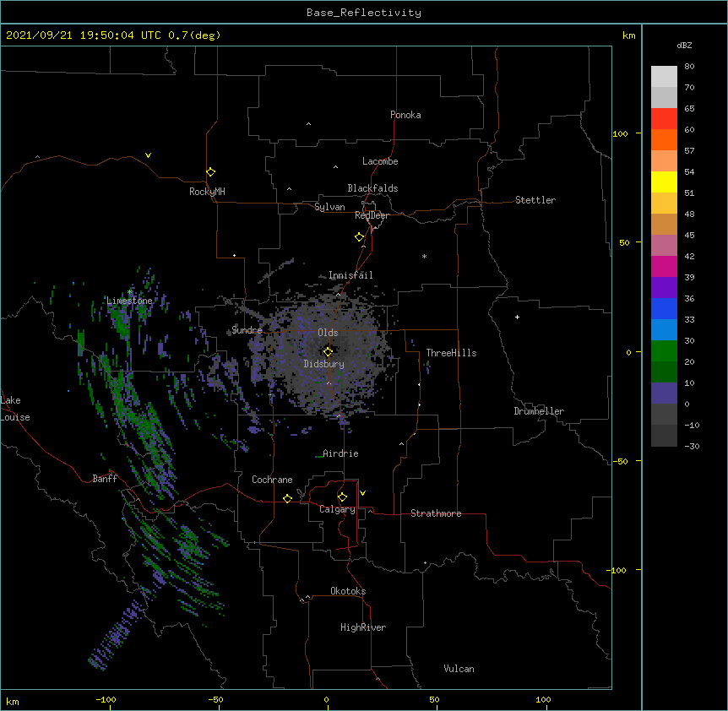
Task: Pick the gray 65–70 dBZ legend swatch
Action: 664,97
